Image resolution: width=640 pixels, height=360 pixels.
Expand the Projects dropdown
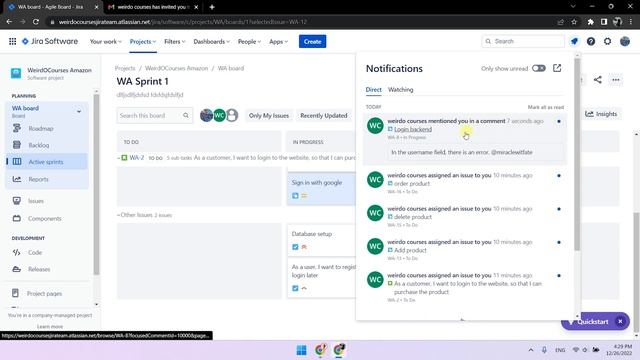pyautogui.click(x=143, y=41)
